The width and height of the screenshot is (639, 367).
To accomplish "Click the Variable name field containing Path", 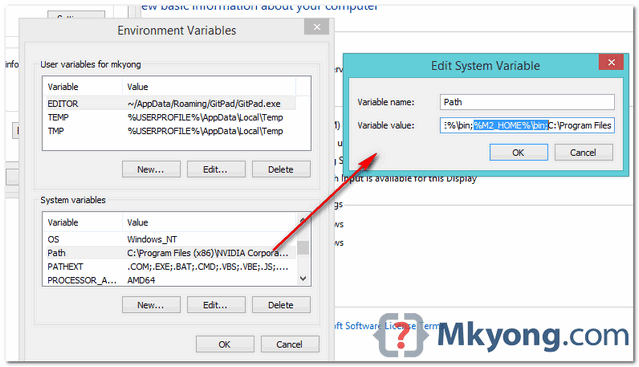I will pyautogui.click(x=527, y=102).
